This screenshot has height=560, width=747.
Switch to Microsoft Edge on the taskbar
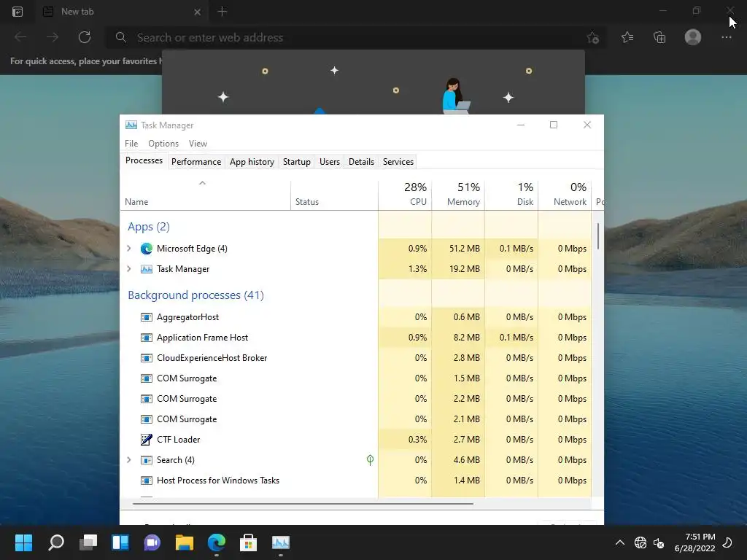click(x=216, y=542)
